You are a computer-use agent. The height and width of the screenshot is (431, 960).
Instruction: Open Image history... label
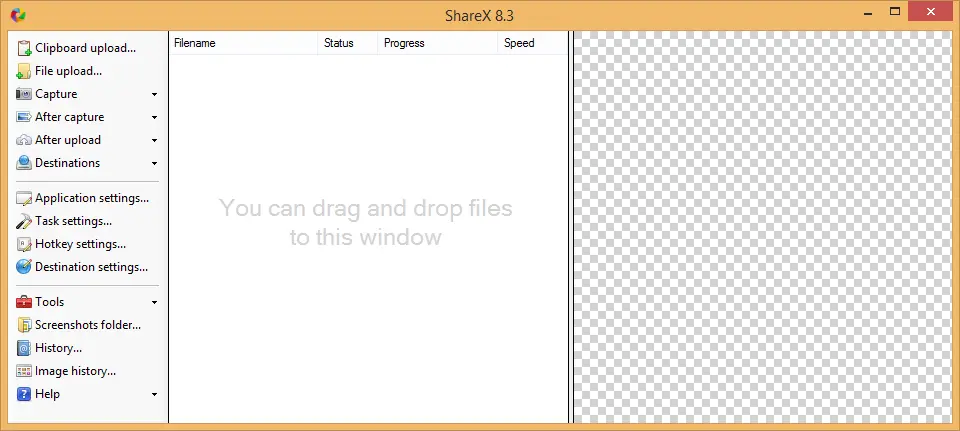75,371
